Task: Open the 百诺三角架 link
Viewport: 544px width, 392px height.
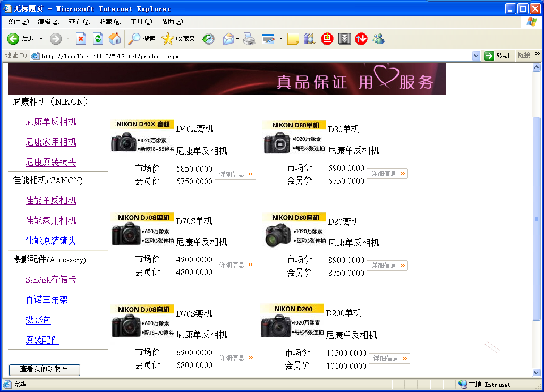Action: 47,300
